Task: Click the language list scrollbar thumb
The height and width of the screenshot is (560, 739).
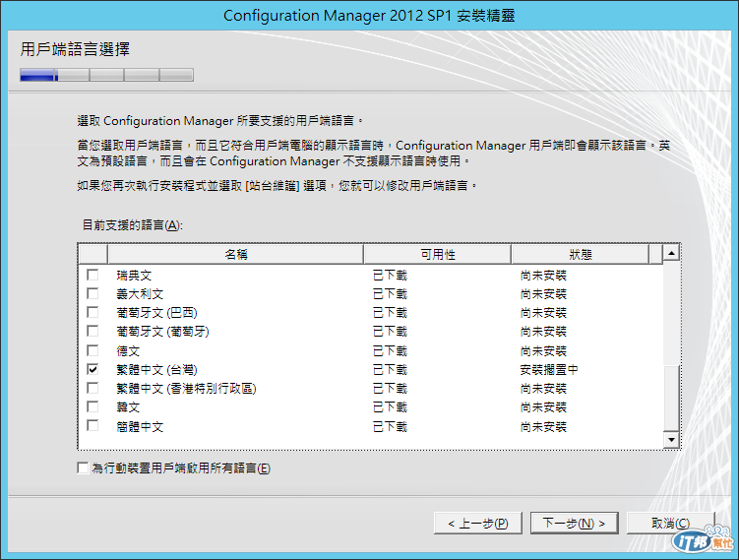Action: pyautogui.click(x=671, y=399)
